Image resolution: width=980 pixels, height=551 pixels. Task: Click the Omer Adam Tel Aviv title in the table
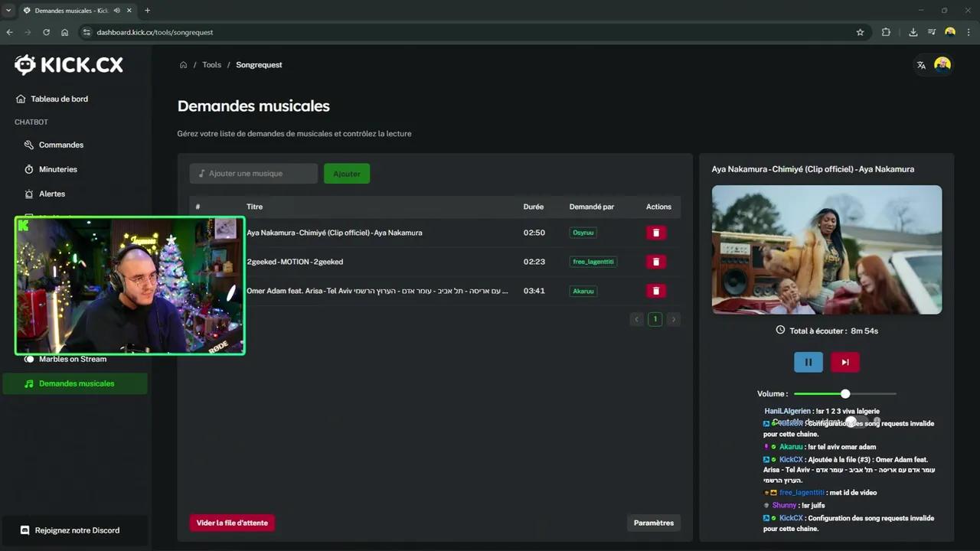click(377, 291)
